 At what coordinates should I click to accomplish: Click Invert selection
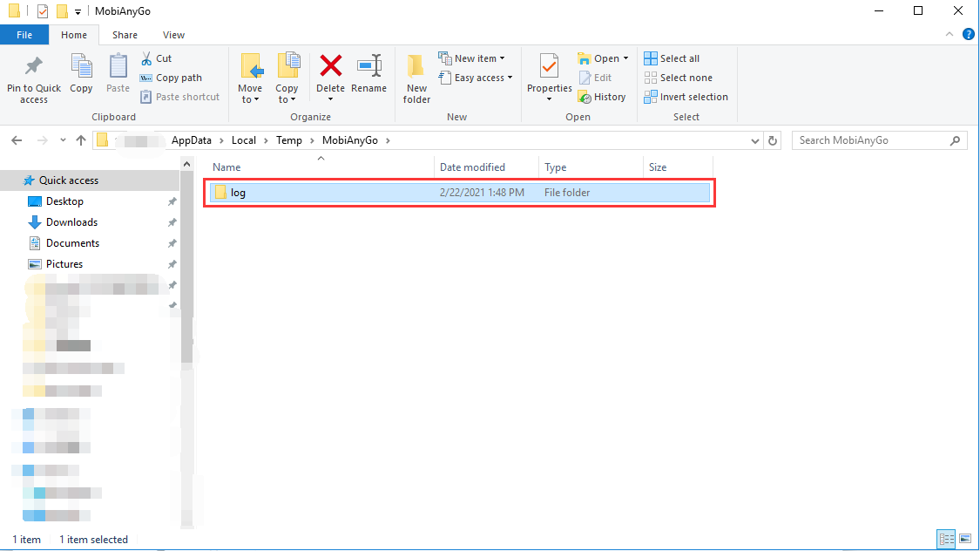(686, 97)
